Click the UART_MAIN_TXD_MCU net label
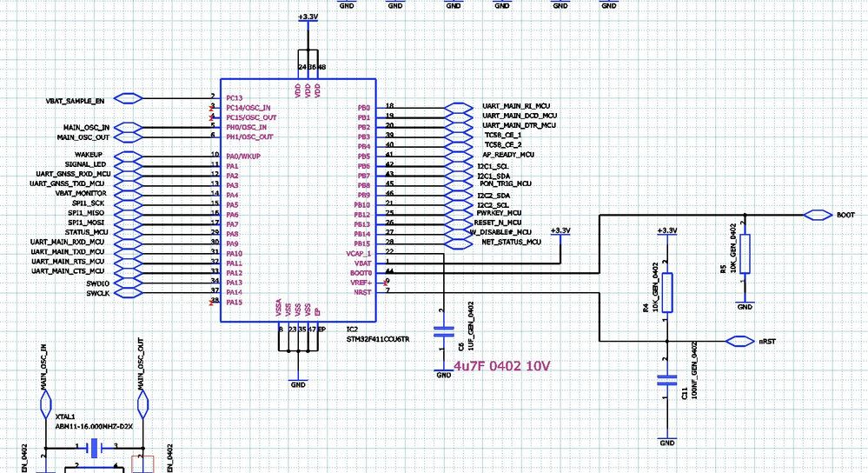This screenshot has width=868, height=473. click(x=68, y=252)
